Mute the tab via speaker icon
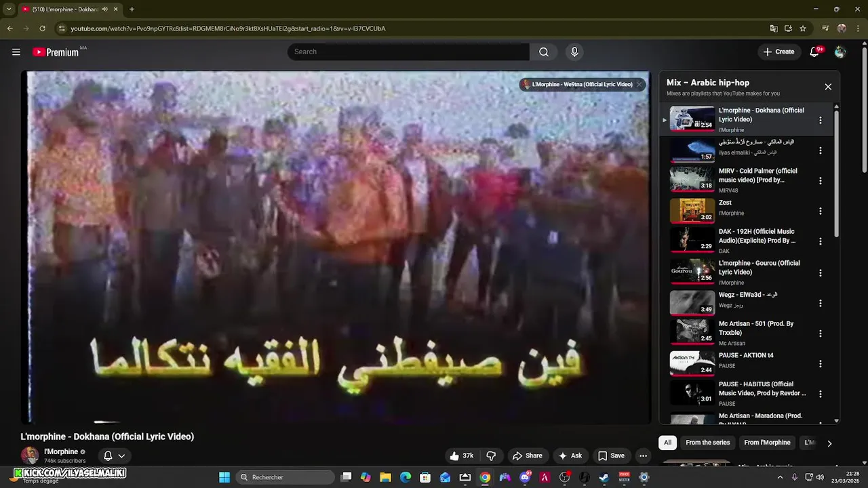868x488 pixels. (x=105, y=9)
